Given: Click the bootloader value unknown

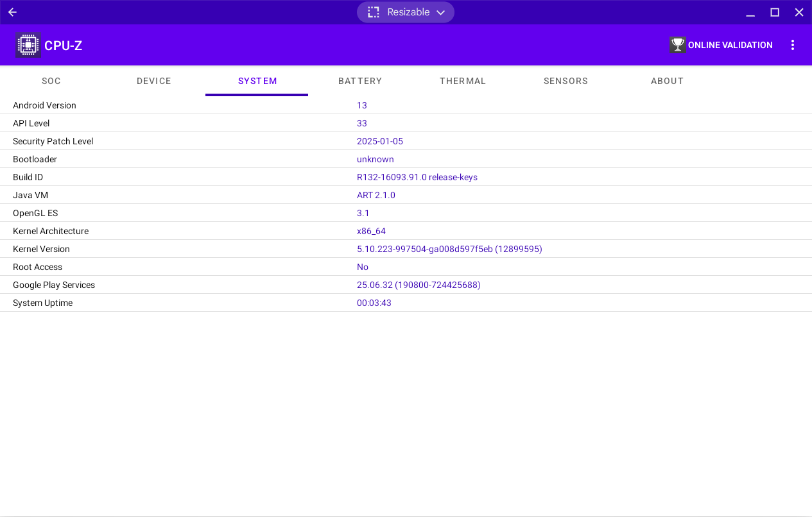Looking at the screenshot, I should pos(376,159).
